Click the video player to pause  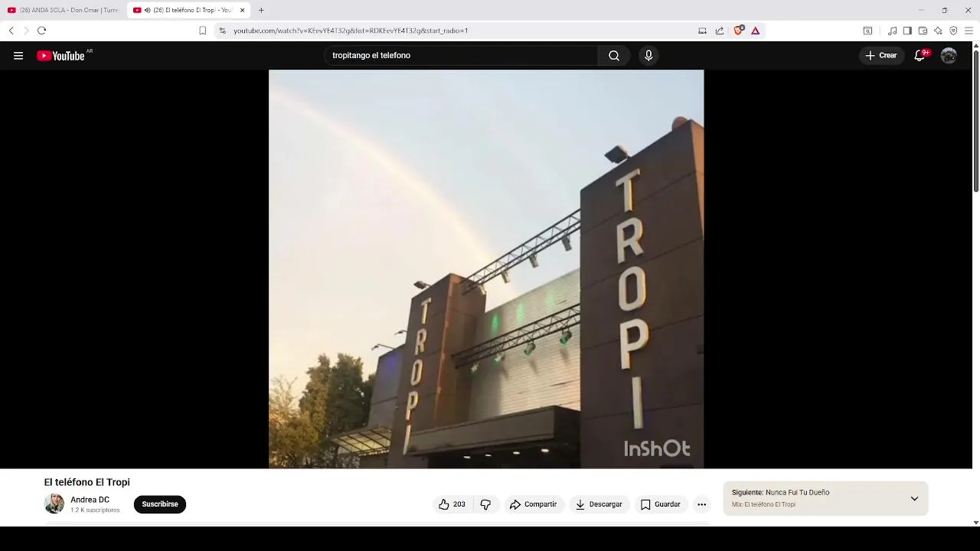pos(486,269)
